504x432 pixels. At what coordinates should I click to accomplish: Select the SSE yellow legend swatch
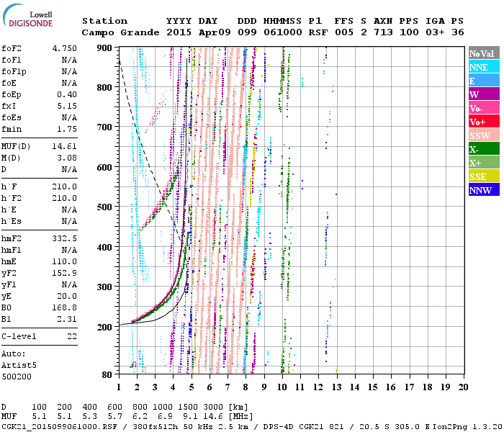pyautogui.click(x=484, y=176)
